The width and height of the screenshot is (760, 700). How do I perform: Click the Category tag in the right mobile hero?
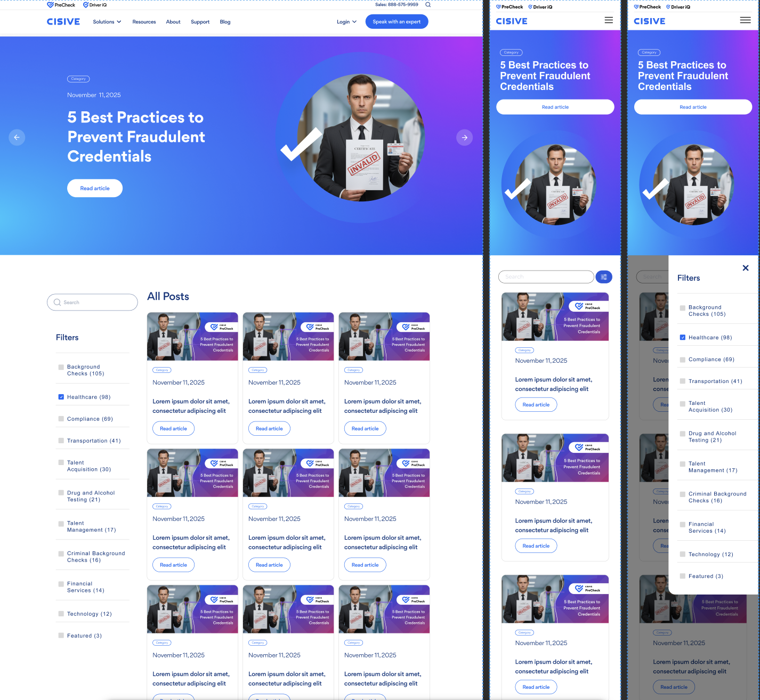point(649,52)
